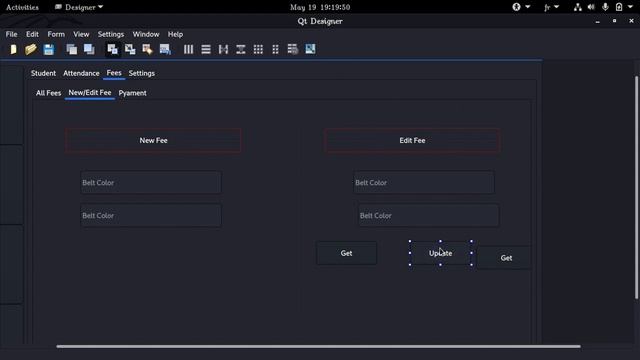This screenshot has width=640, height=360.
Task: Switch to the Settings tab in form
Action: point(142,73)
